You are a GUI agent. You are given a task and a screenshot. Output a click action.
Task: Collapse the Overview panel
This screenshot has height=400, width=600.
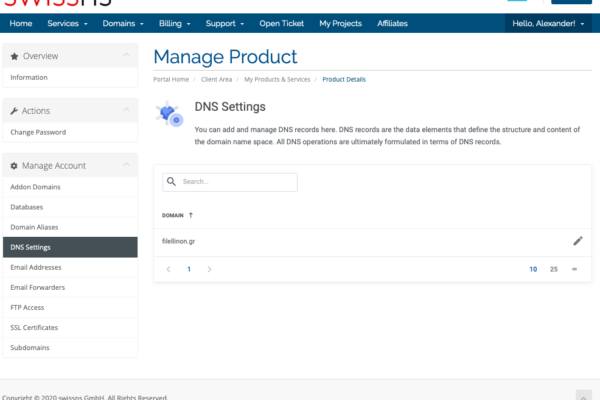click(124, 56)
